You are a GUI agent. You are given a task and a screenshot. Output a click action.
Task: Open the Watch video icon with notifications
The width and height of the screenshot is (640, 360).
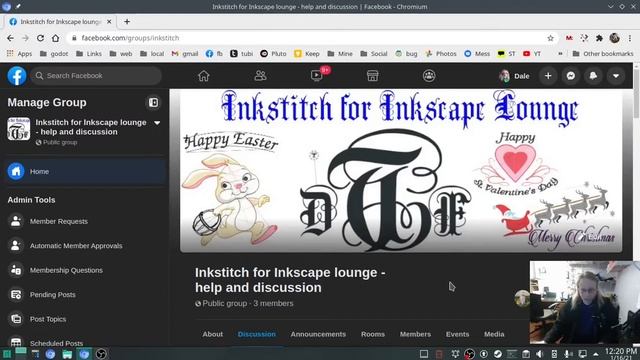pyautogui.click(x=317, y=76)
